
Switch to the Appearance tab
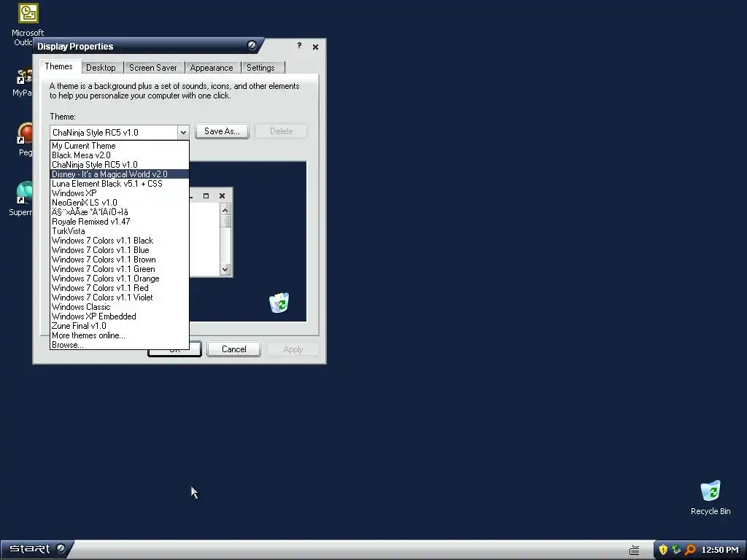212,68
